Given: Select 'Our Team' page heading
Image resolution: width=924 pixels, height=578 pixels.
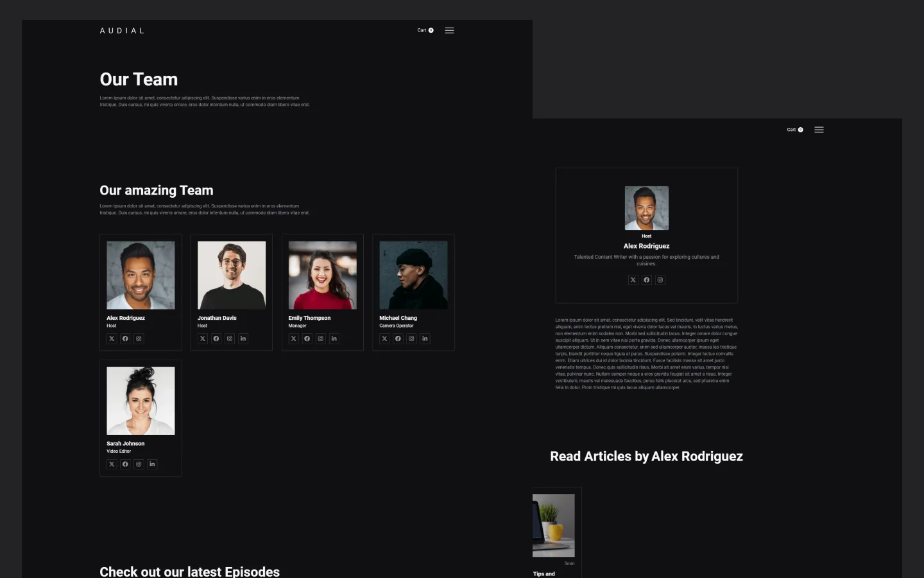Looking at the screenshot, I should click(139, 80).
